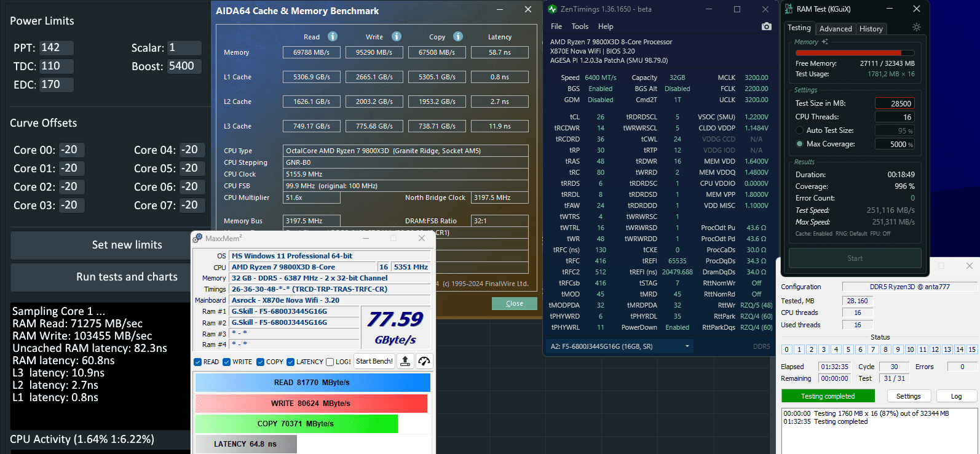Click the Test Size in MB field

[x=895, y=103]
